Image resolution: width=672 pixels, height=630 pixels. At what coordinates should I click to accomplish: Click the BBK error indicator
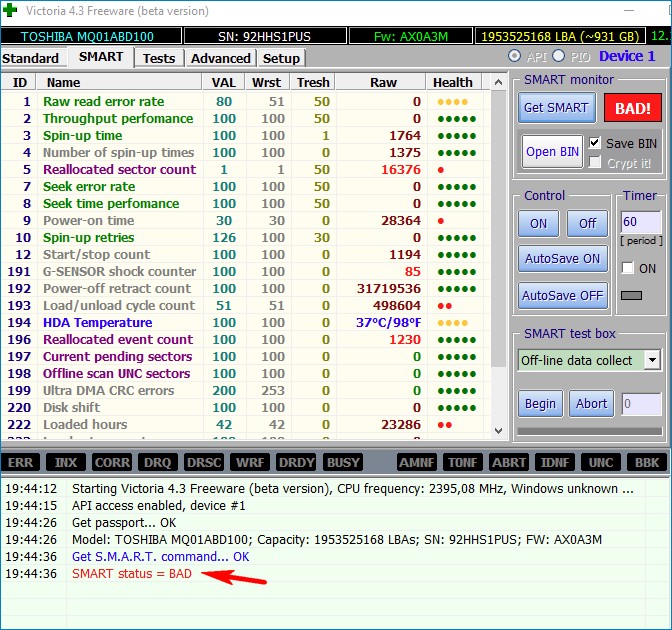click(x=647, y=462)
